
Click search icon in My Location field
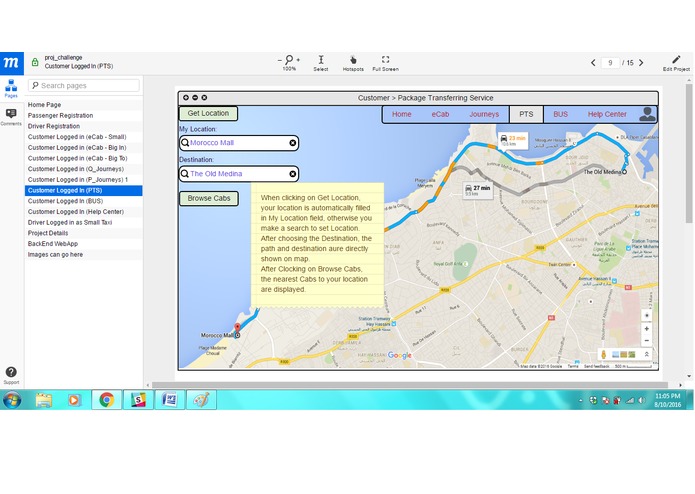[185, 143]
